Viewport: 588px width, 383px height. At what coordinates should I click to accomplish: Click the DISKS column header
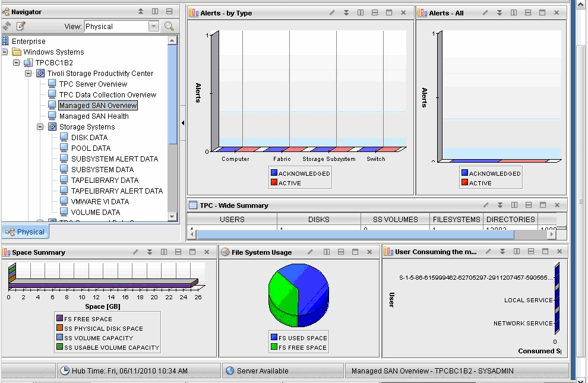coord(319,219)
